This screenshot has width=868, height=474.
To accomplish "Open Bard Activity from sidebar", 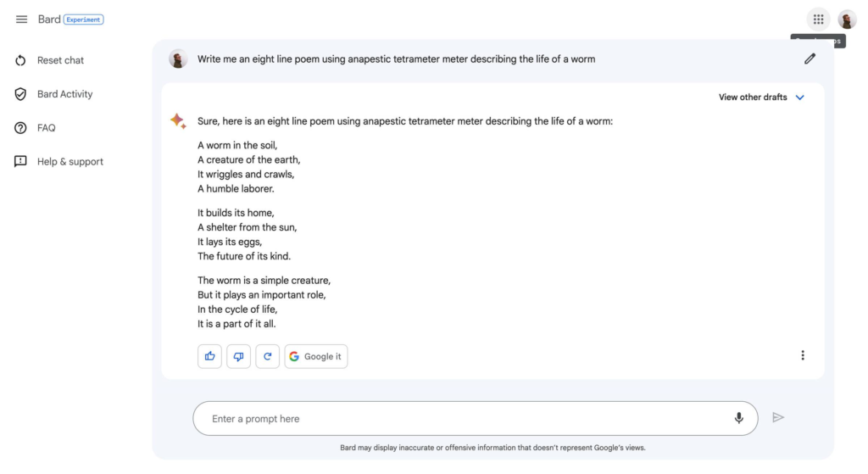I will click(64, 94).
